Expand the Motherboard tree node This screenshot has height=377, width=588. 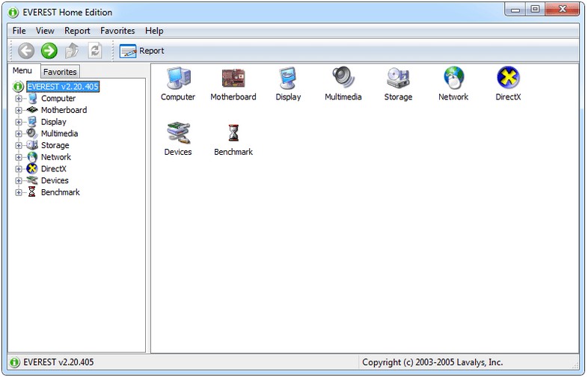(18, 110)
